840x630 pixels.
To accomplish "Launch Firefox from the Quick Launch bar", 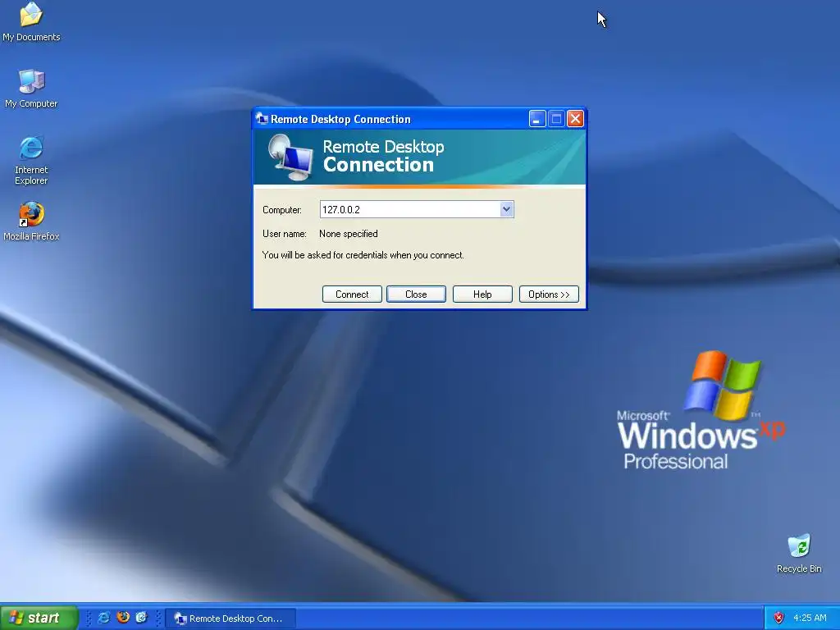I will point(123,618).
